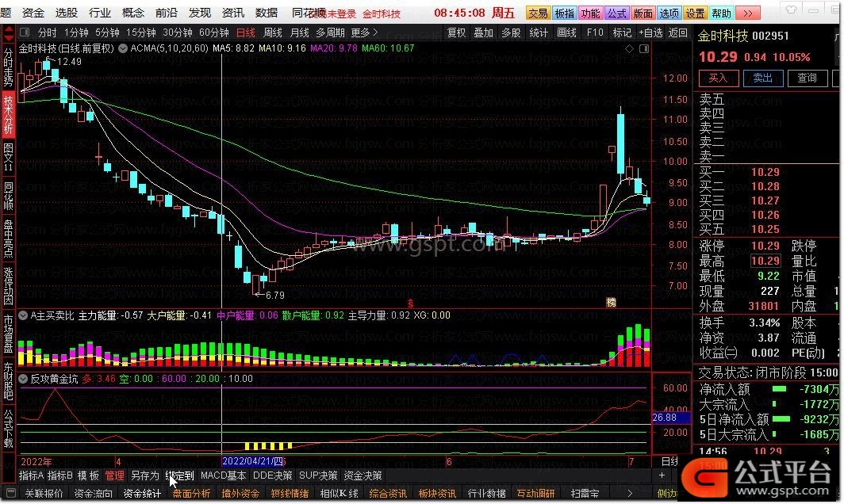Open the 更多 periods dropdown
This screenshot has width=844, height=504.
364,32
